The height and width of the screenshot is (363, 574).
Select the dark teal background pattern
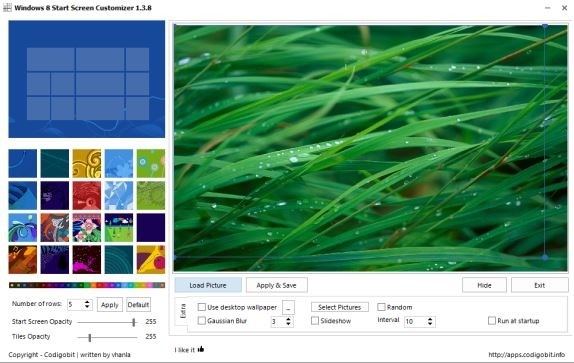55,163
